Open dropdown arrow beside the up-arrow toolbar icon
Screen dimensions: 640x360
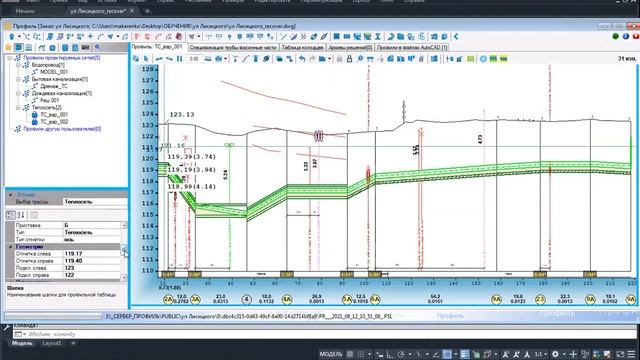coord(19,37)
